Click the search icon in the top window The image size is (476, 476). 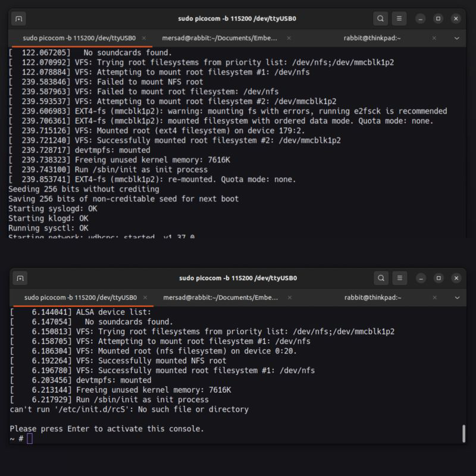click(380, 18)
